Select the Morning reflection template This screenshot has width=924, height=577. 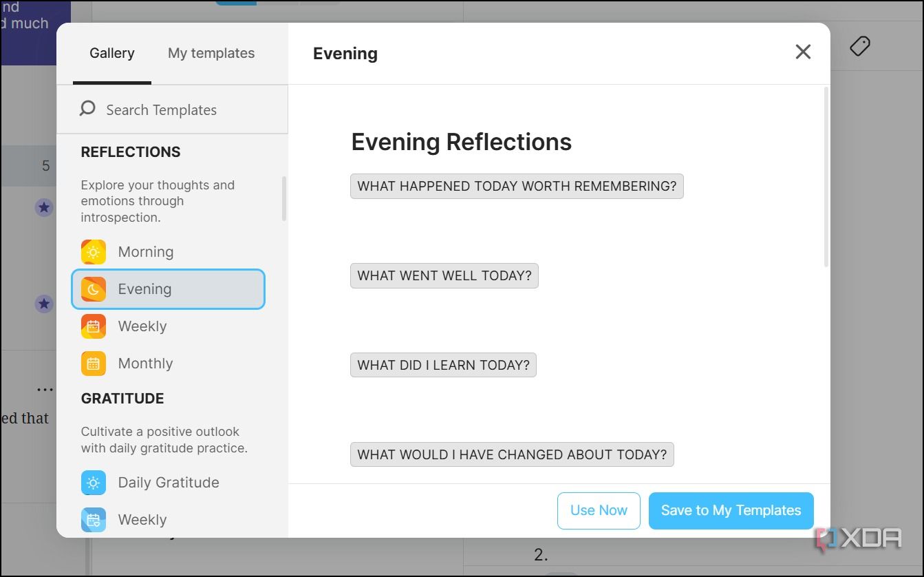point(168,252)
